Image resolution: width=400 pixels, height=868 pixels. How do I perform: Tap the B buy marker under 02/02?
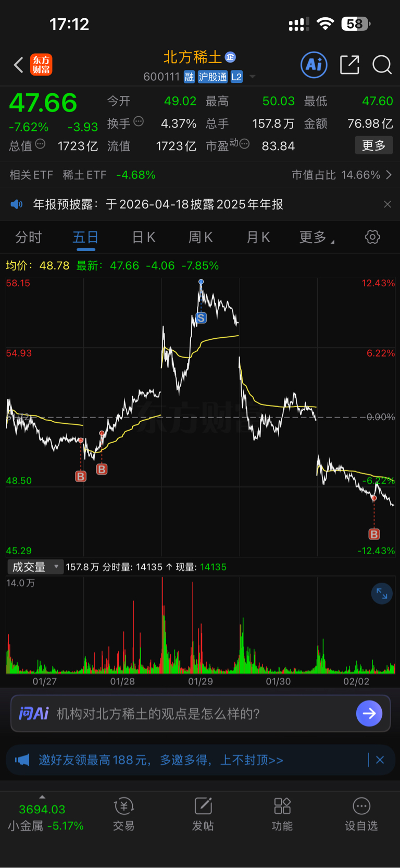click(374, 534)
